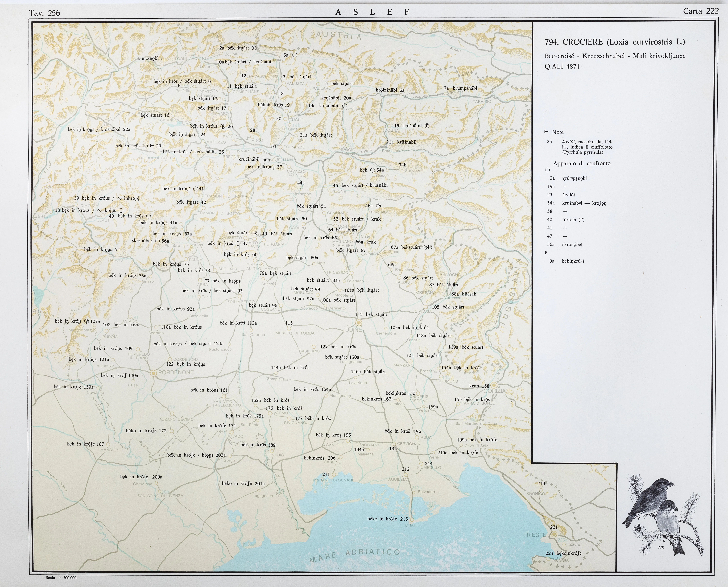Click the Note symbol in legend
The height and width of the screenshot is (587, 728).
(546, 132)
